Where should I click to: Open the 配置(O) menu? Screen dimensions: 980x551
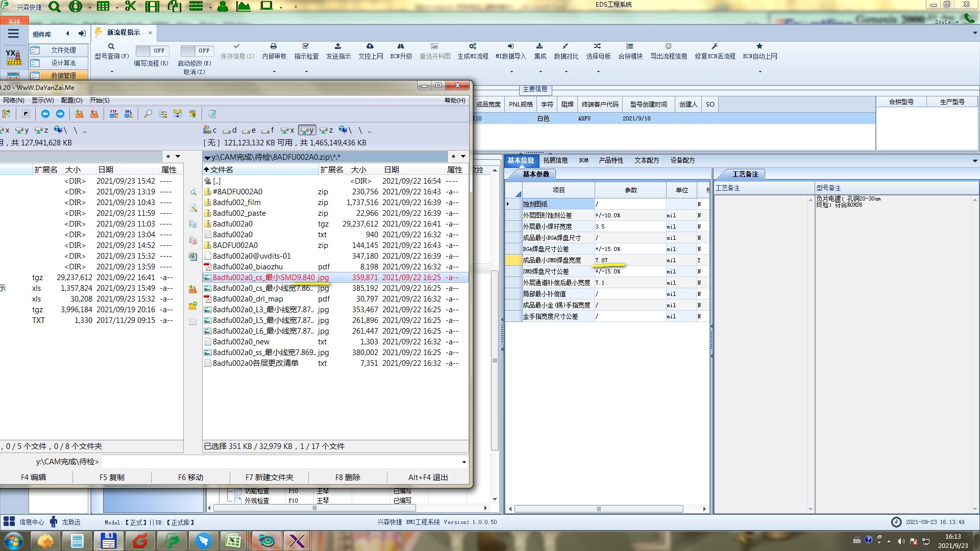click(x=71, y=101)
